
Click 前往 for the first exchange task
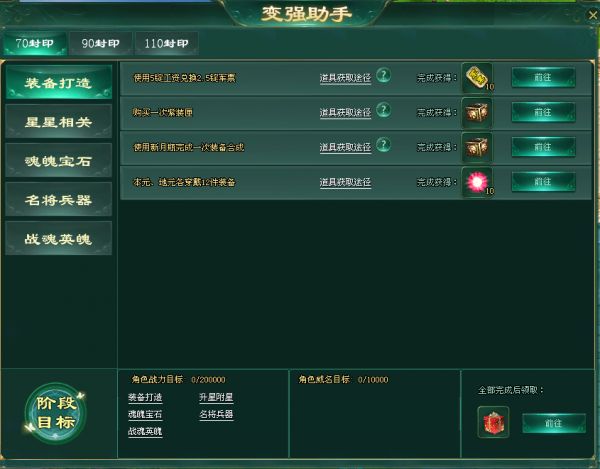pyautogui.click(x=543, y=78)
